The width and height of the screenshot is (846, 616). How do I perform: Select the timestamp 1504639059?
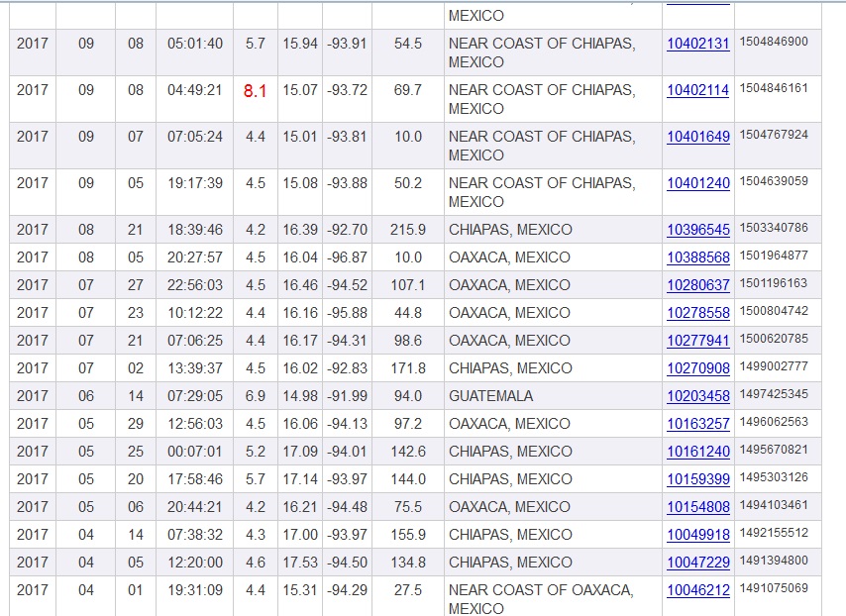click(x=774, y=181)
